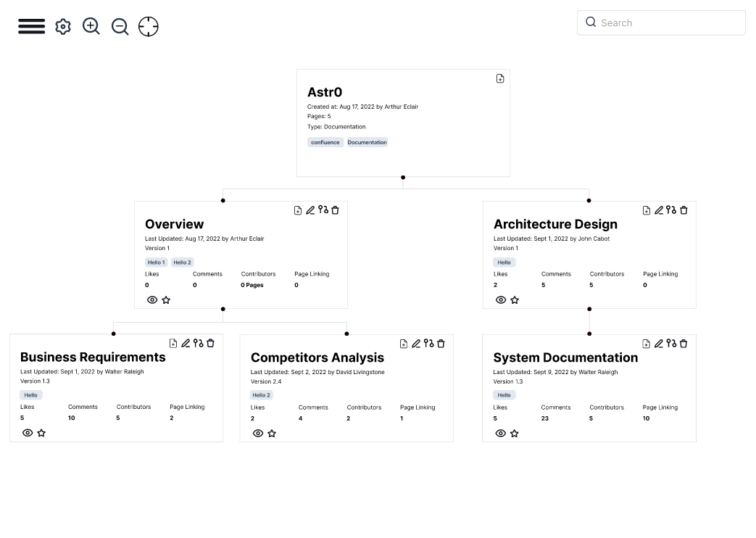Open the settings gear icon
Screen dimensions: 756x538
coord(63,26)
